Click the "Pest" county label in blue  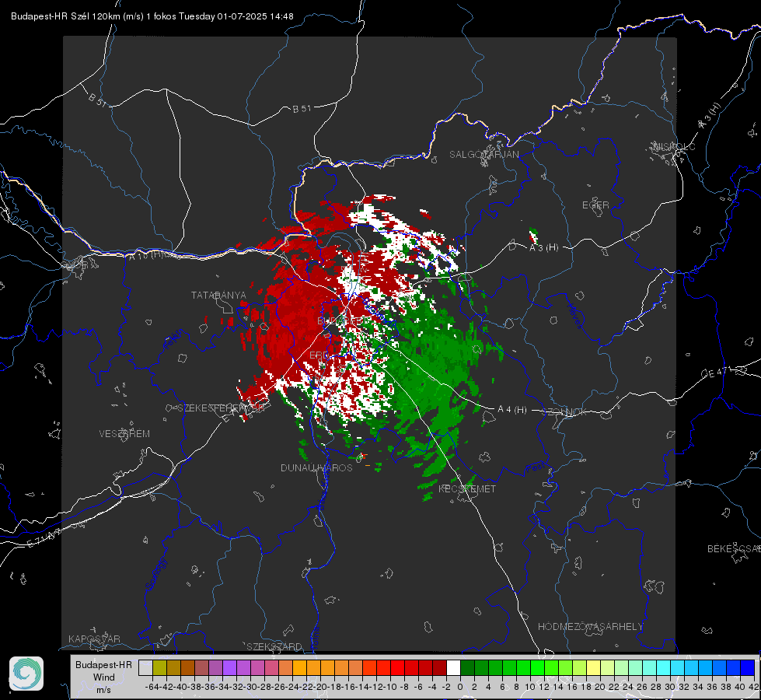point(534,468)
